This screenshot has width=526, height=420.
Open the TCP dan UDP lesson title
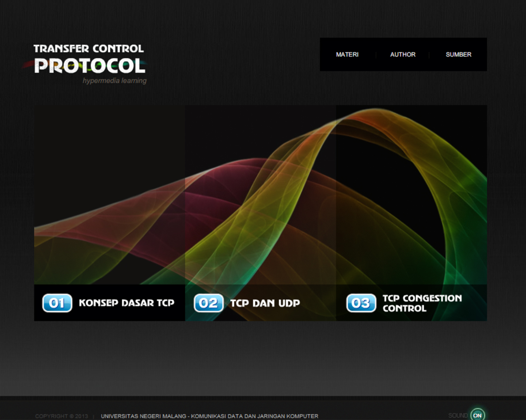[265, 303]
